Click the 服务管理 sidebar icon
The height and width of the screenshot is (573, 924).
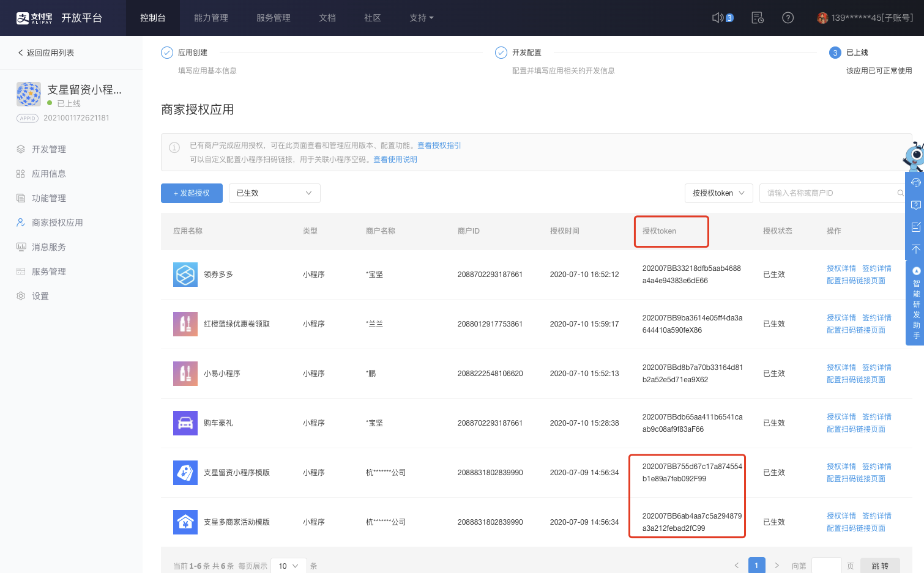click(21, 272)
